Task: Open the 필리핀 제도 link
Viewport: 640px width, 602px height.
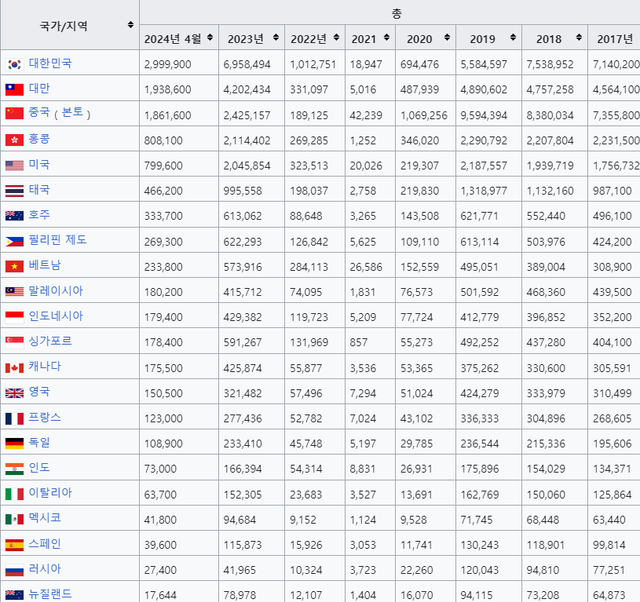Action: click(x=57, y=240)
